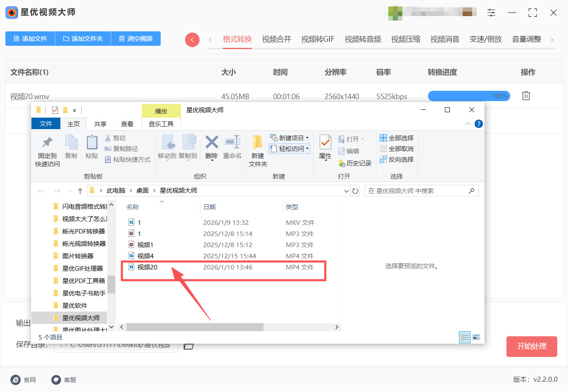Click the 官网 official website icon
Image resolution: width=568 pixels, height=392 pixels.
[x=16, y=380]
